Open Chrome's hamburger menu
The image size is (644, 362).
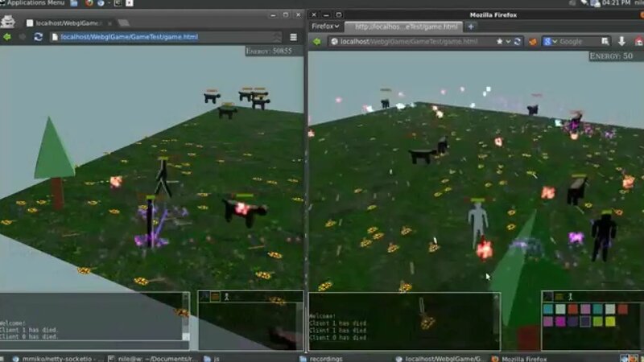click(x=293, y=37)
